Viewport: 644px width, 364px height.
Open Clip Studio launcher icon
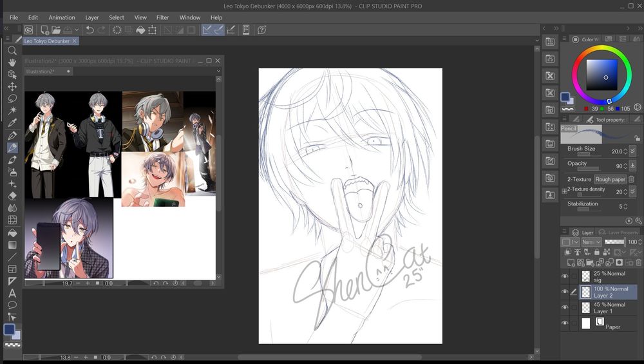tap(28, 30)
